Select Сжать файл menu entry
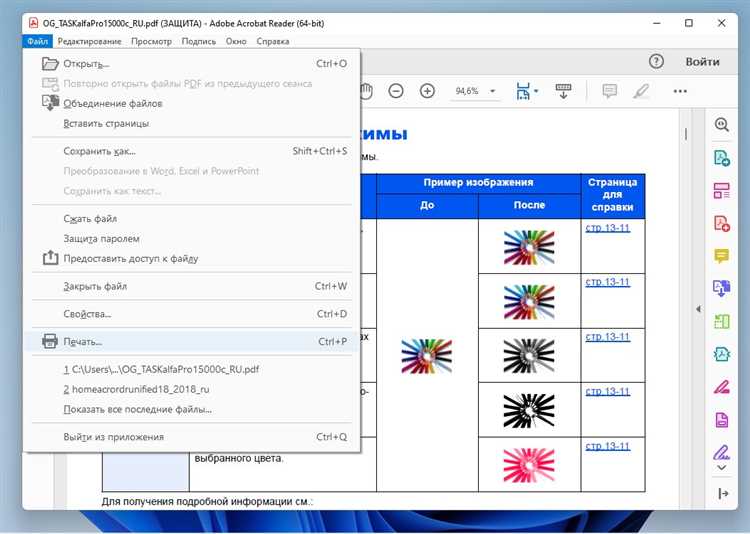 (x=191, y=219)
